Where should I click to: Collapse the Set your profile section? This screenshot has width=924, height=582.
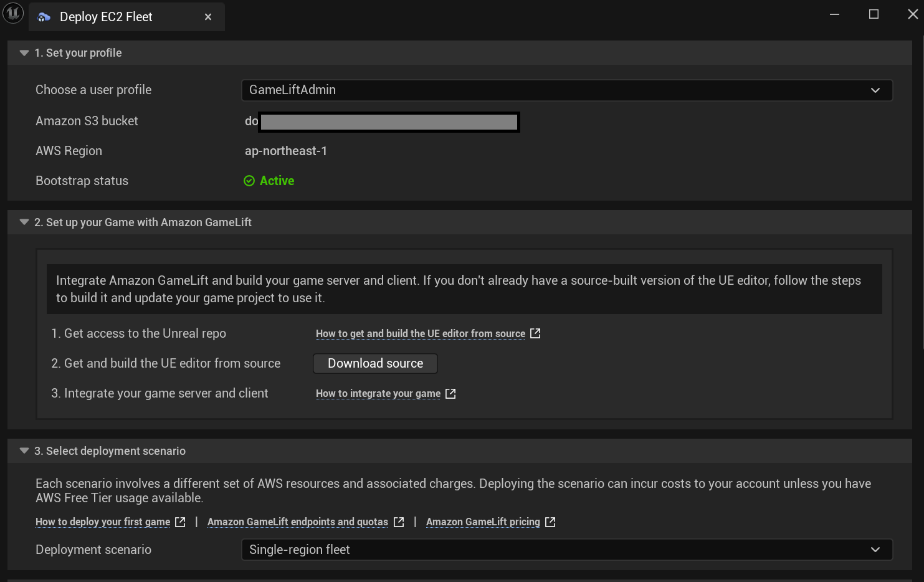pyautogui.click(x=24, y=52)
